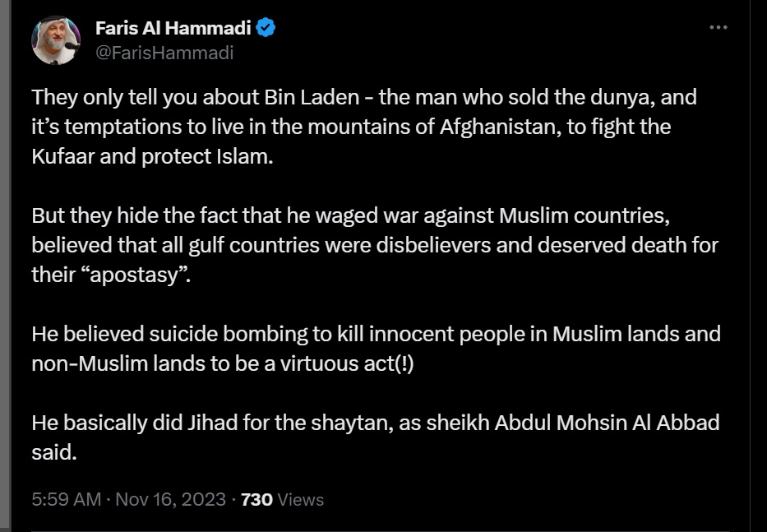
Task: Click the words 'virtuous act(!)' in tweet
Action: click(x=347, y=363)
